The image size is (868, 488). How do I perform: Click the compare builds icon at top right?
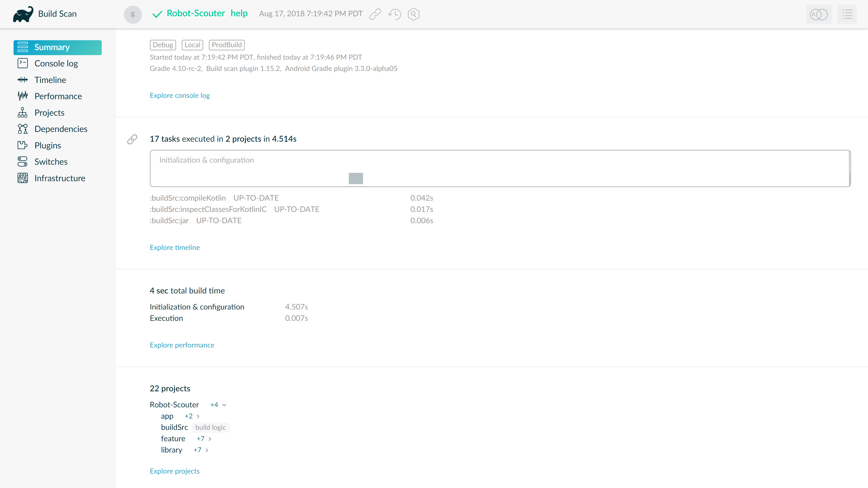pos(819,14)
